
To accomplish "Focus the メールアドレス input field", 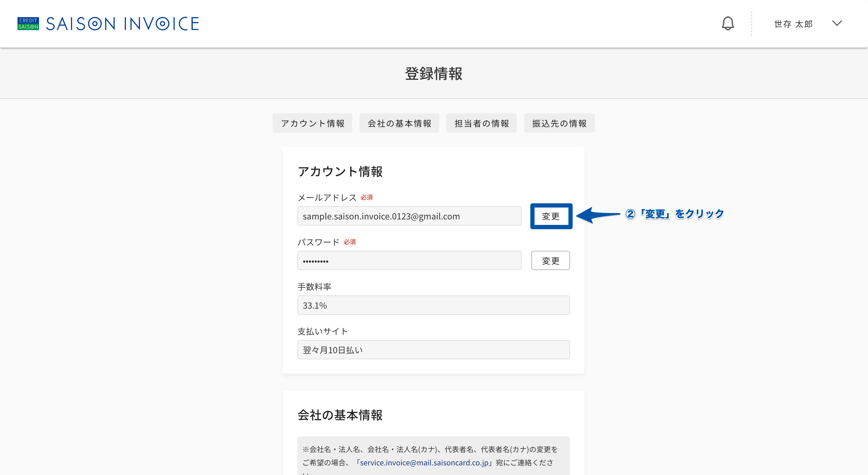I will 409,216.
